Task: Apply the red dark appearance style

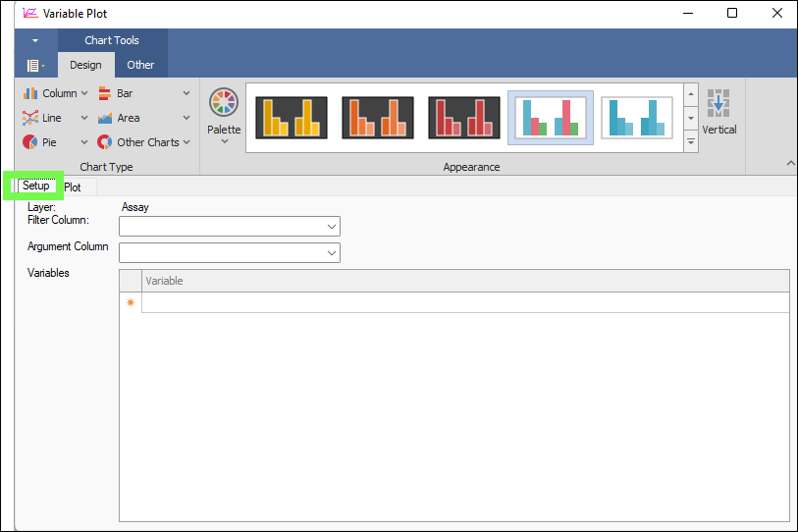Action: (464, 118)
